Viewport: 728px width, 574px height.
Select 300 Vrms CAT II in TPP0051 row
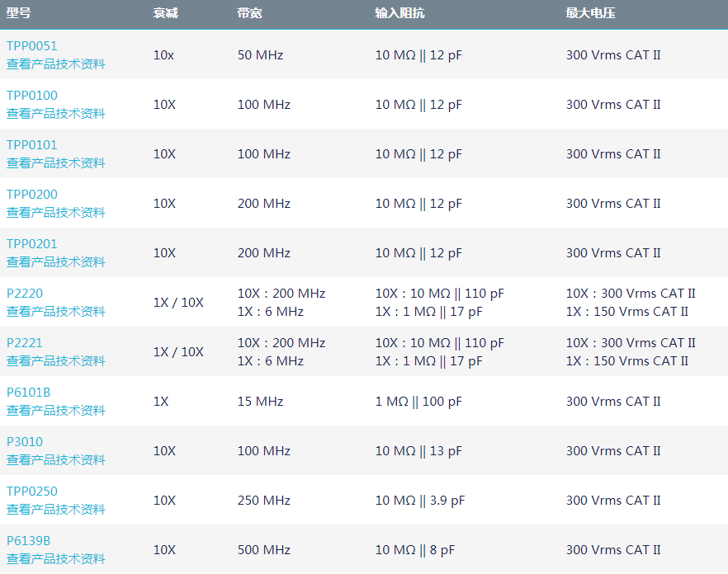coord(613,55)
